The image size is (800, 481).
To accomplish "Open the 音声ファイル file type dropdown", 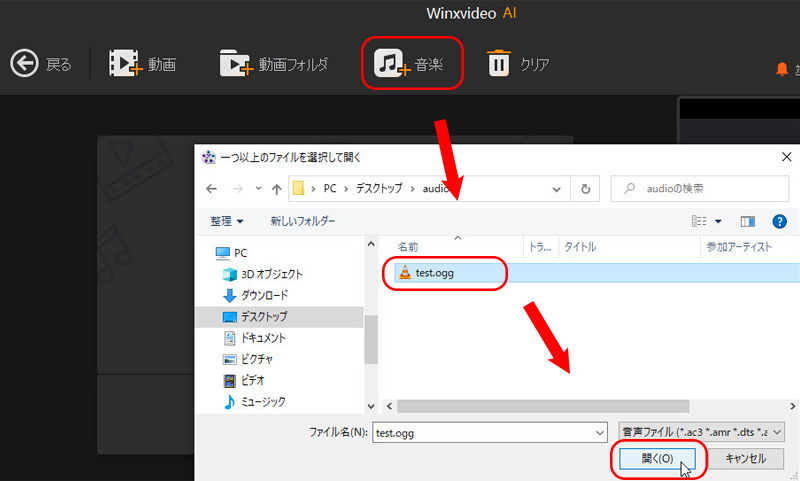I will (x=701, y=432).
